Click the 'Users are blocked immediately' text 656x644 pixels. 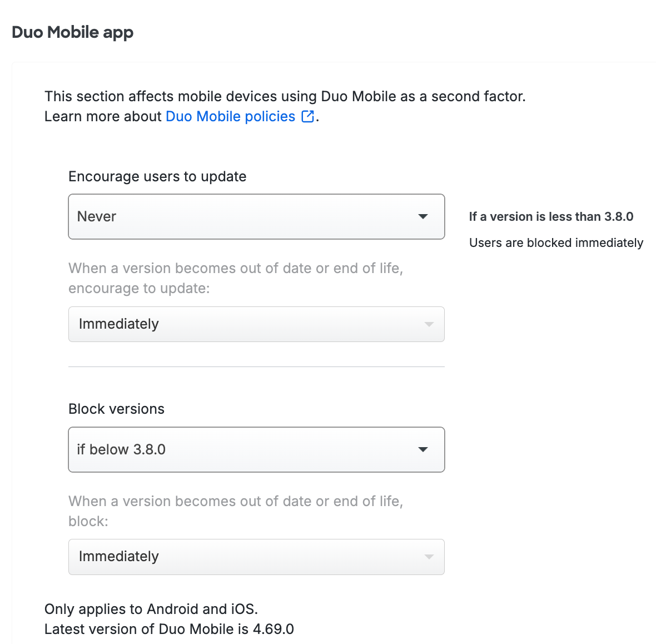pyautogui.click(x=556, y=242)
